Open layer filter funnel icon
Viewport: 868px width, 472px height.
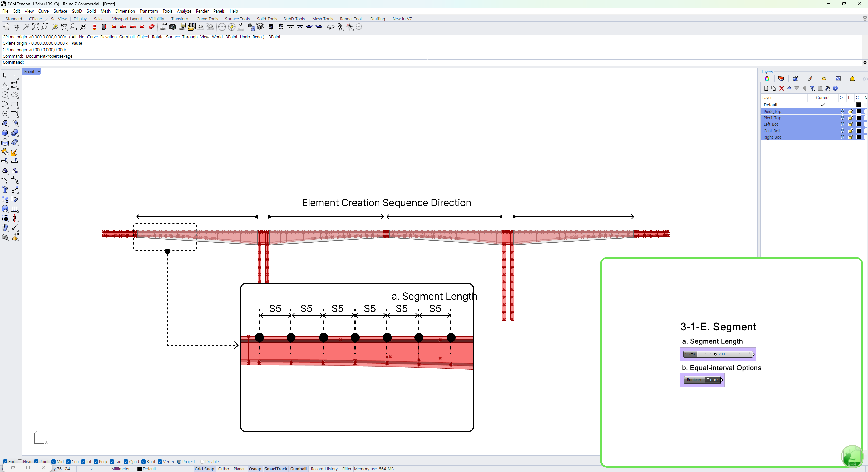pyautogui.click(x=812, y=88)
